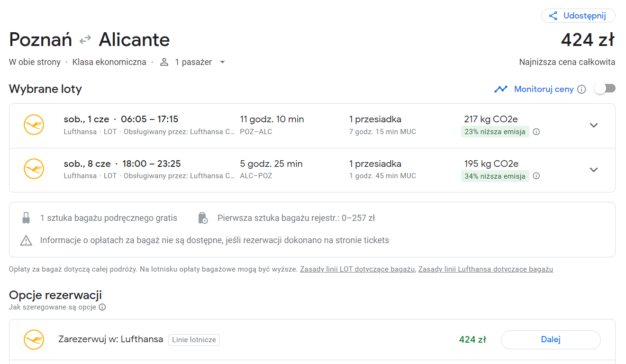Click the 06:05 – 17:15 flight time
This screenshot has height=364, width=626.
click(149, 119)
